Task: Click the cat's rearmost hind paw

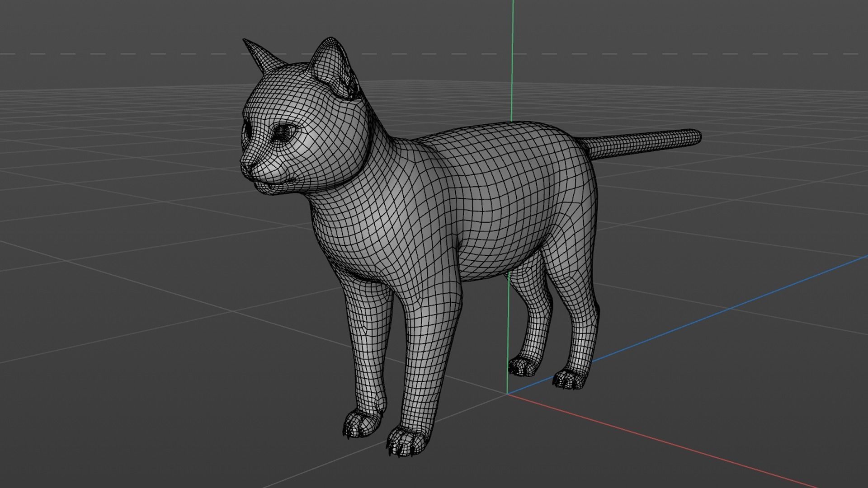Action: (524, 366)
